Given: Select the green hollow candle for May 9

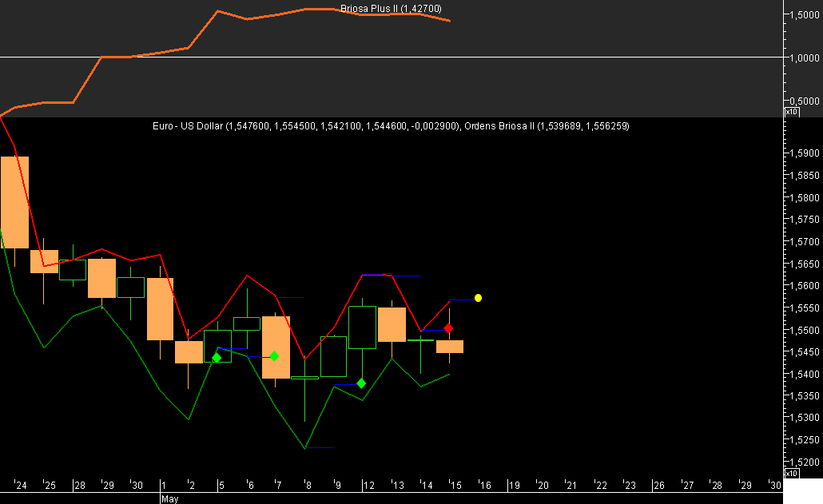Looking at the screenshot, I should (334, 356).
